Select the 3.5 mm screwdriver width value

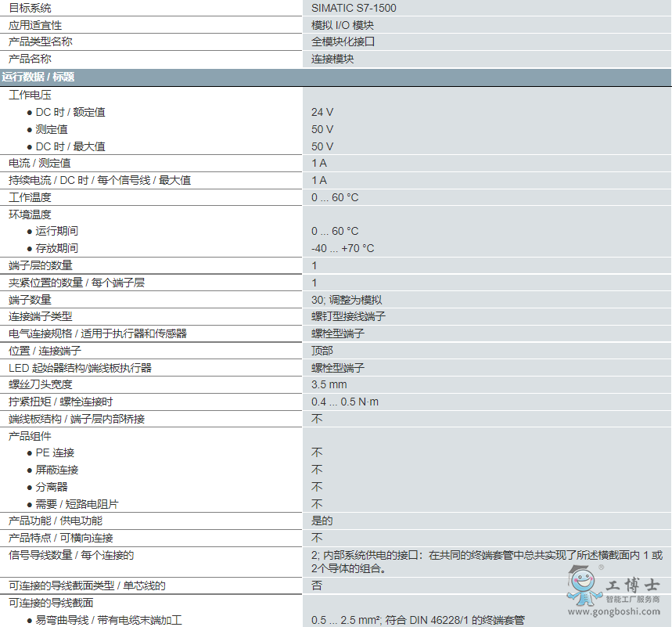329,384
